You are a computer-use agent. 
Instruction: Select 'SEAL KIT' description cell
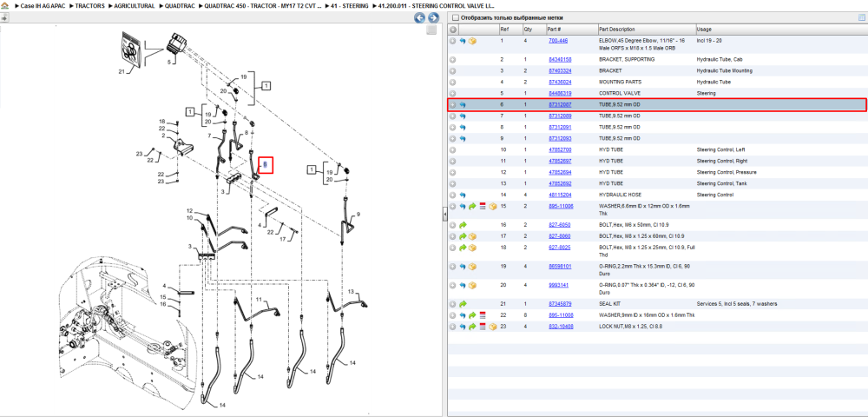click(609, 304)
